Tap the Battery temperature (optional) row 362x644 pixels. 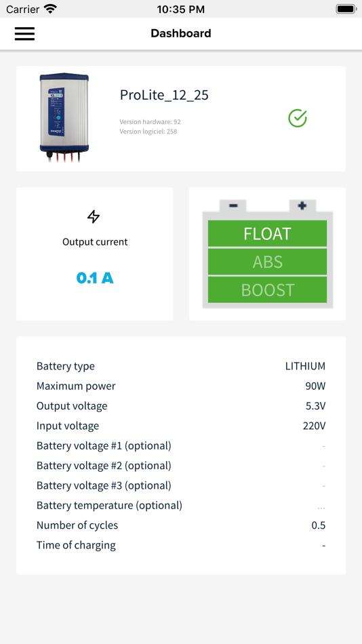tap(181, 505)
